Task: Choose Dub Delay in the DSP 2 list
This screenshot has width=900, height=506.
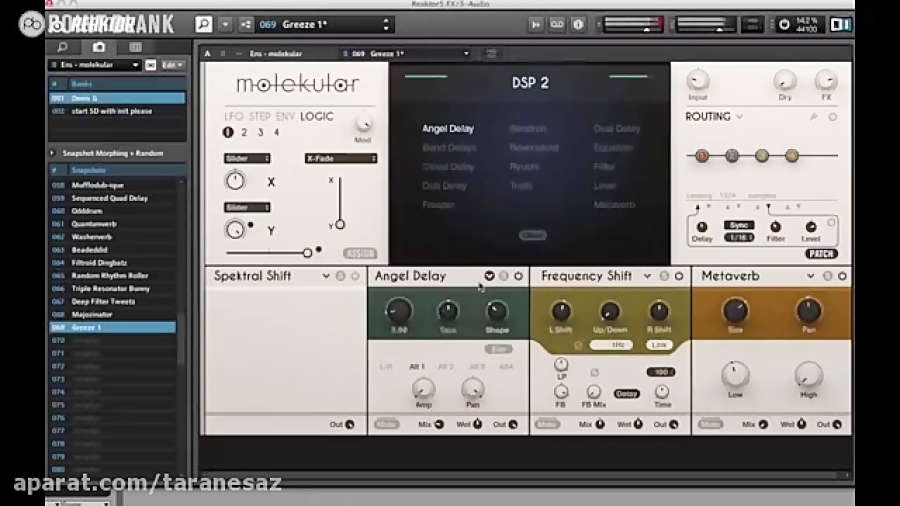Action: [x=444, y=186]
